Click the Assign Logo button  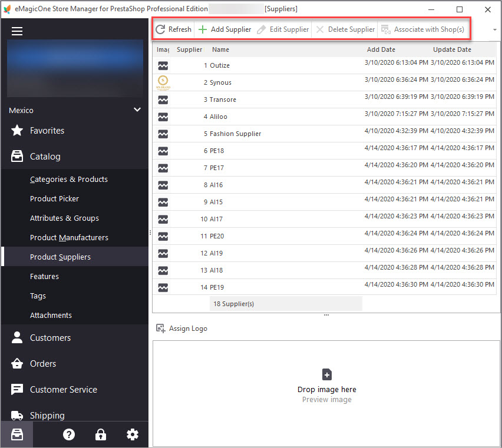[x=181, y=328]
